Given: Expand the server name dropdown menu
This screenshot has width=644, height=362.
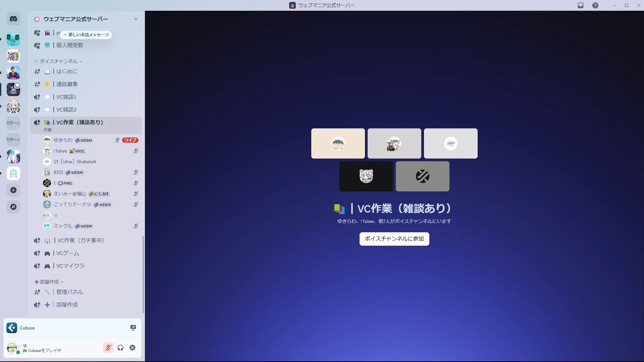Looking at the screenshot, I should 136,19.
